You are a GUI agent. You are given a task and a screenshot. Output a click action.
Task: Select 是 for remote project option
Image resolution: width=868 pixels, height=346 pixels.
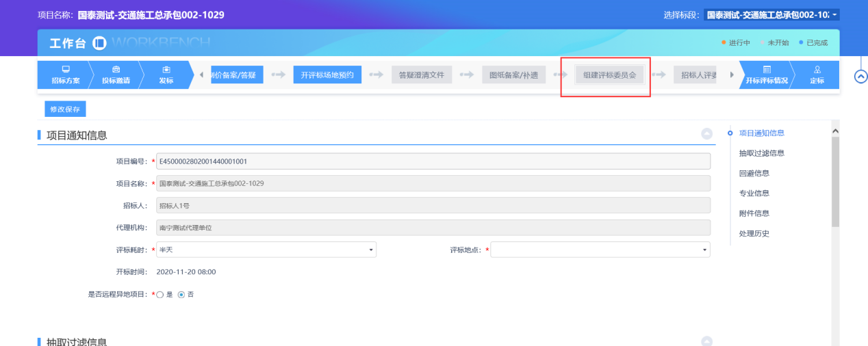coord(160,295)
